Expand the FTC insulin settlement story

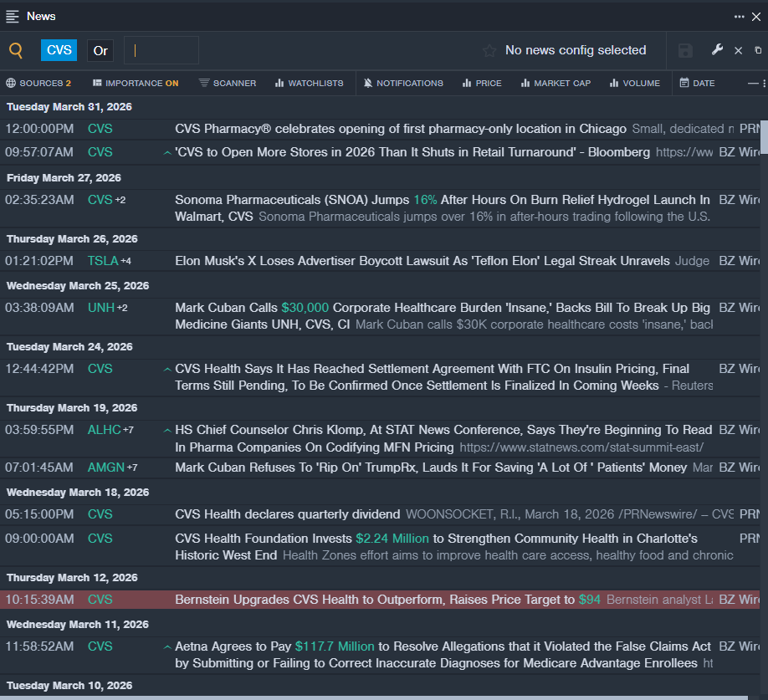click(167, 369)
